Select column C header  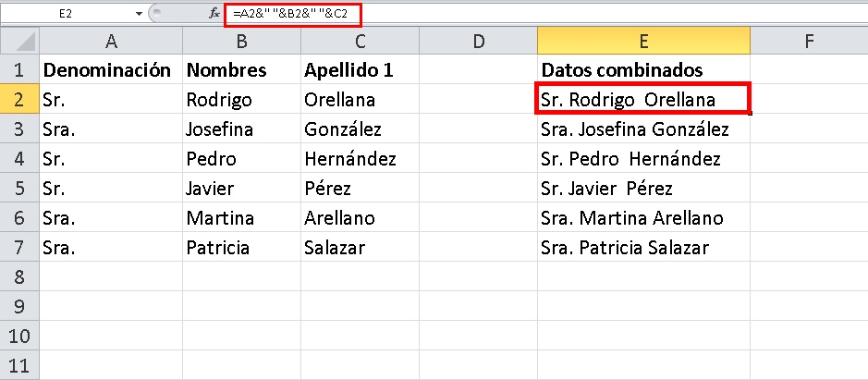coord(360,41)
